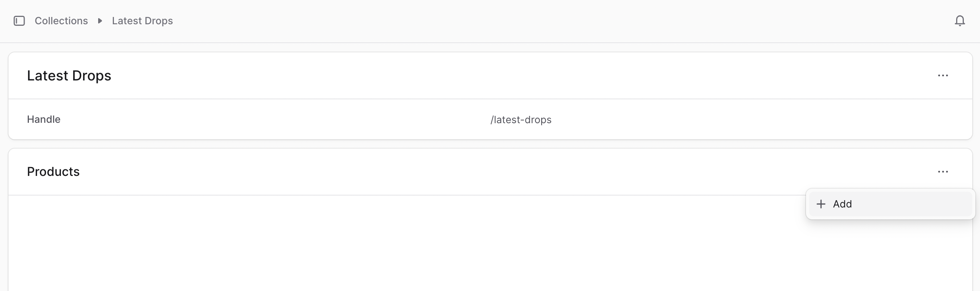The image size is (980, 291).
Task: Click the Add text in popup menu
Action: coord(842,204)
